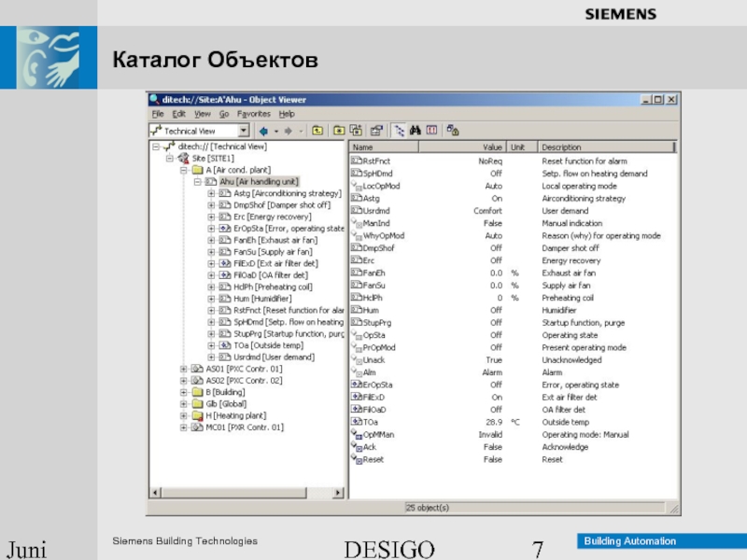747x560 pixels.
Task: Open the View menu
Action: (203, 113)
